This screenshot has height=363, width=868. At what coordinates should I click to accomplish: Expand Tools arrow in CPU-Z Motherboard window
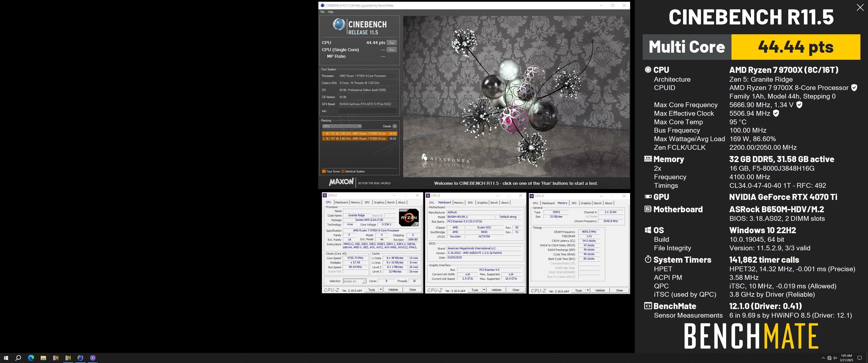pyautogui.click(x=484, y=290)
